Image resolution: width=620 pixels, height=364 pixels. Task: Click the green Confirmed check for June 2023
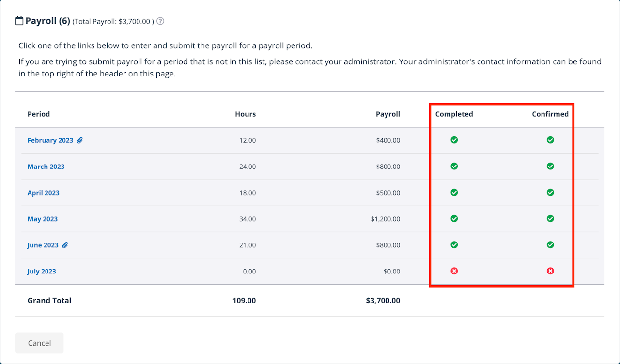click(x=550, y=245)
